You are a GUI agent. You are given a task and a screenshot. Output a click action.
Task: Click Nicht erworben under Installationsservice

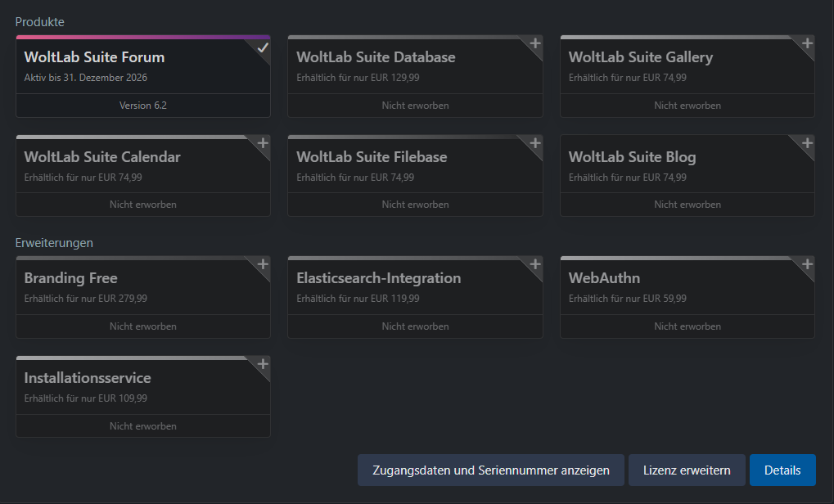[143, 426]
